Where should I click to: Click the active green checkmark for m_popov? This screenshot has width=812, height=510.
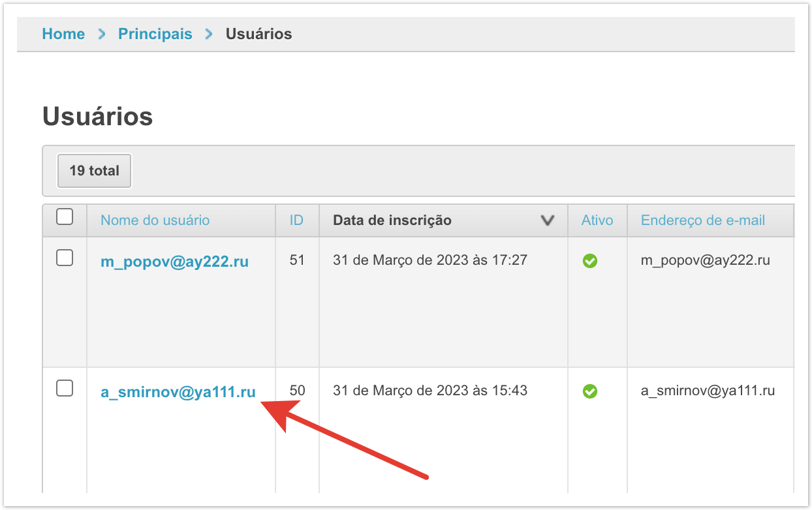(x=590, y=261)
